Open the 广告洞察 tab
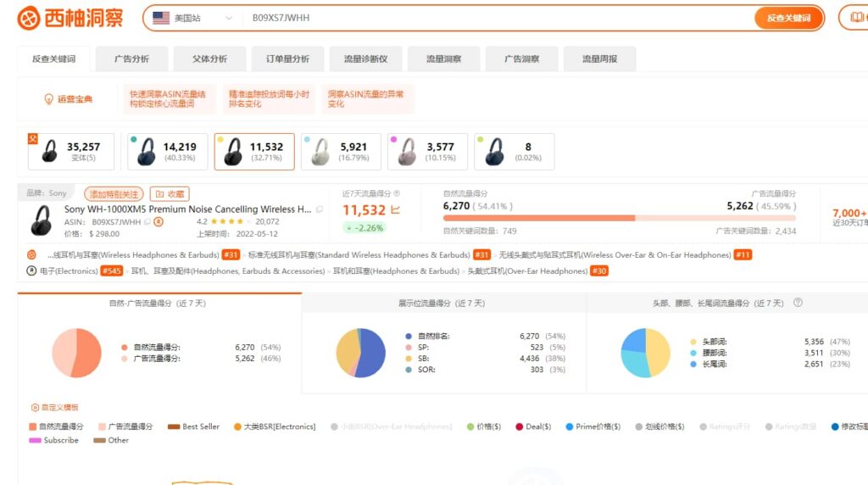868x485 pixels. coord(522,59)
